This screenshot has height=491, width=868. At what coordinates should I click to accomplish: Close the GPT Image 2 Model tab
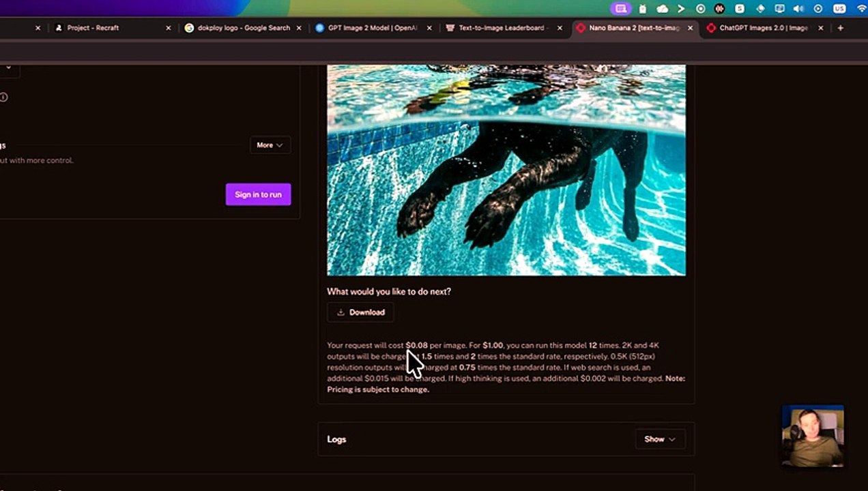429,28
